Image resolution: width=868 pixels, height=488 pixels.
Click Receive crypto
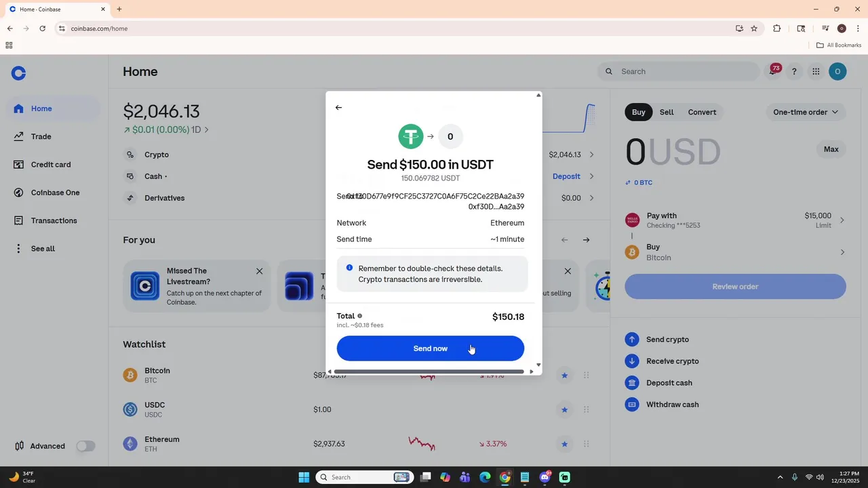coord(662,361)
